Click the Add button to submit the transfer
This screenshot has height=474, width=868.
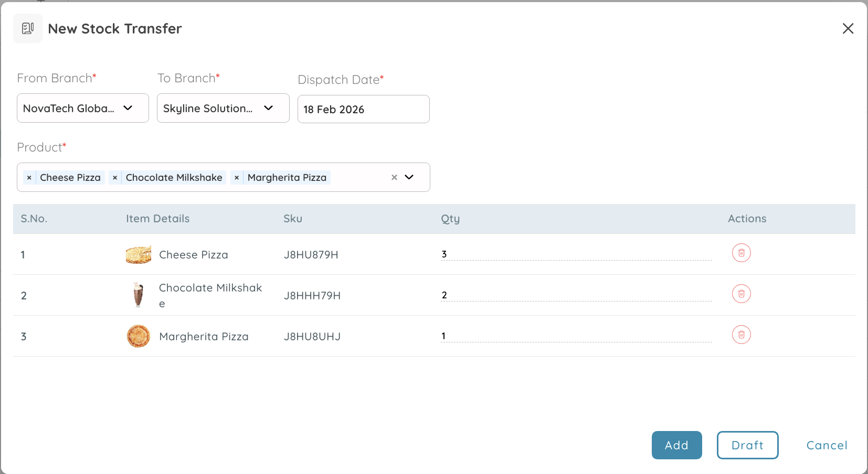(676, 445)
